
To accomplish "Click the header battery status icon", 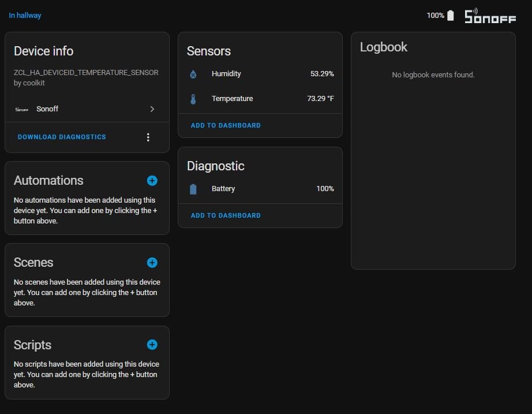I will click(451, 16).
